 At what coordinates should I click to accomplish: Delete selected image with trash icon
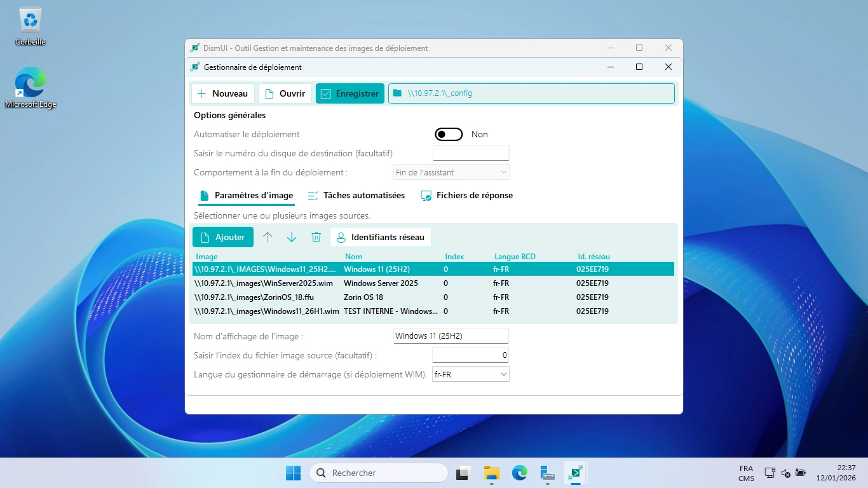316,237
